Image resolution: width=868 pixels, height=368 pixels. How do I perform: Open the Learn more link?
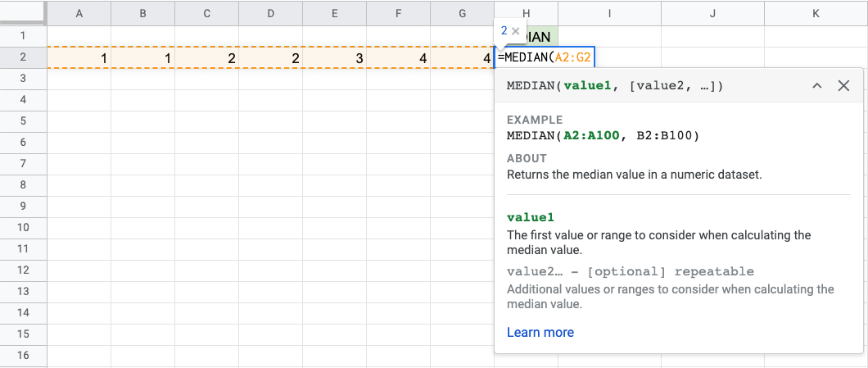click(x=540, y=332)
